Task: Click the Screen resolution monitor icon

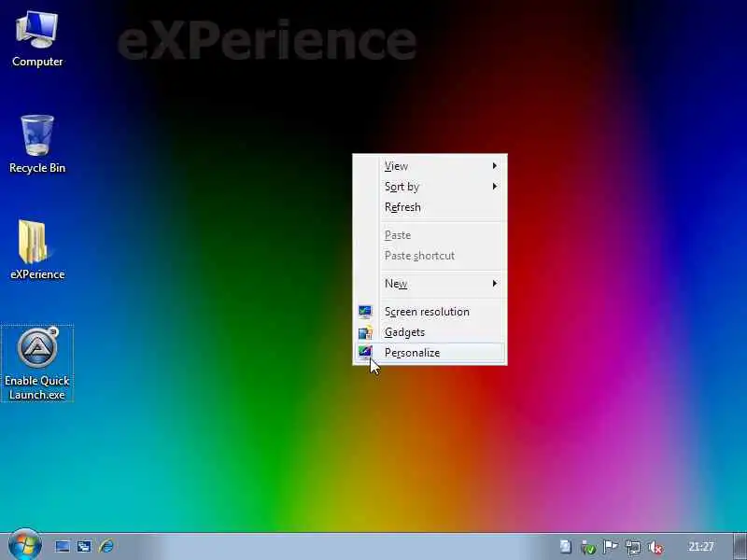Action: point(365,312)
